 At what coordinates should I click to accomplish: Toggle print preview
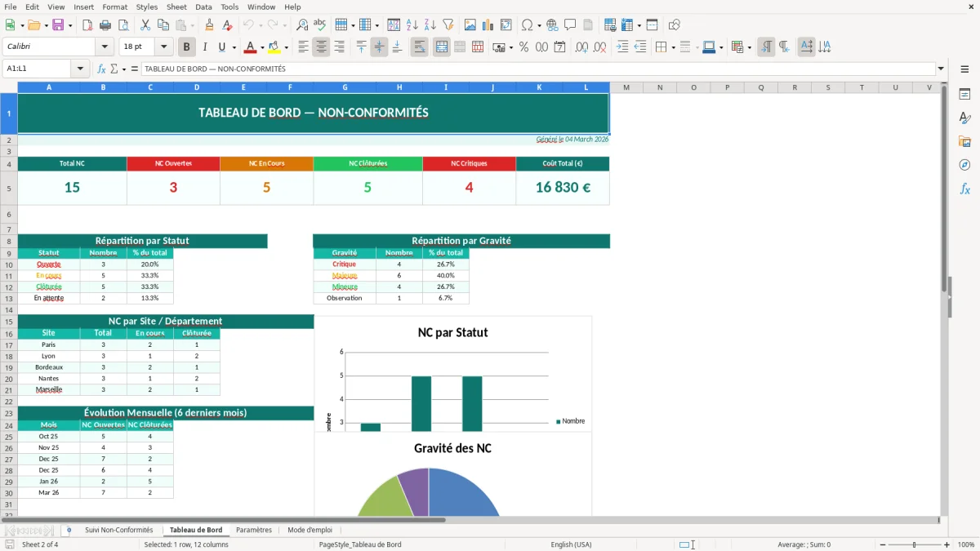122,25
